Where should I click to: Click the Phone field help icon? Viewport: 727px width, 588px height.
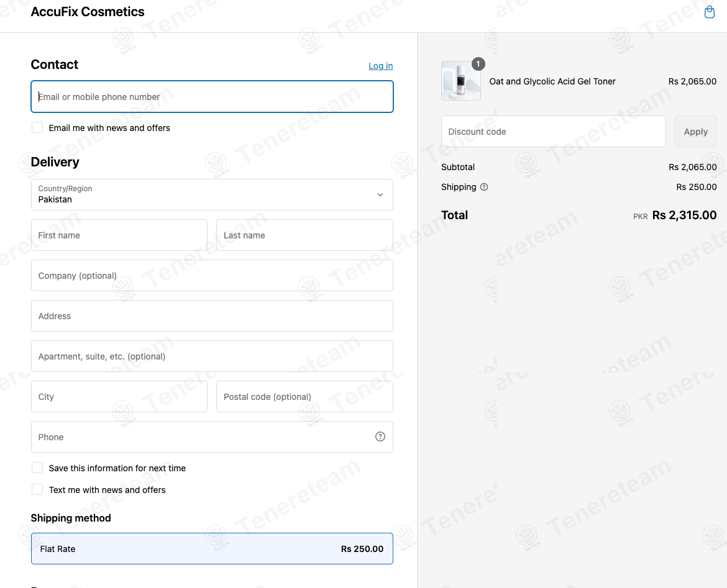(380, 436)
